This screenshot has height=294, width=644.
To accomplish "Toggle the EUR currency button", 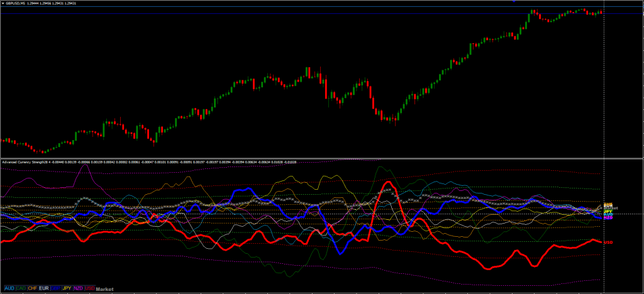I will click(x=44, y=288).
